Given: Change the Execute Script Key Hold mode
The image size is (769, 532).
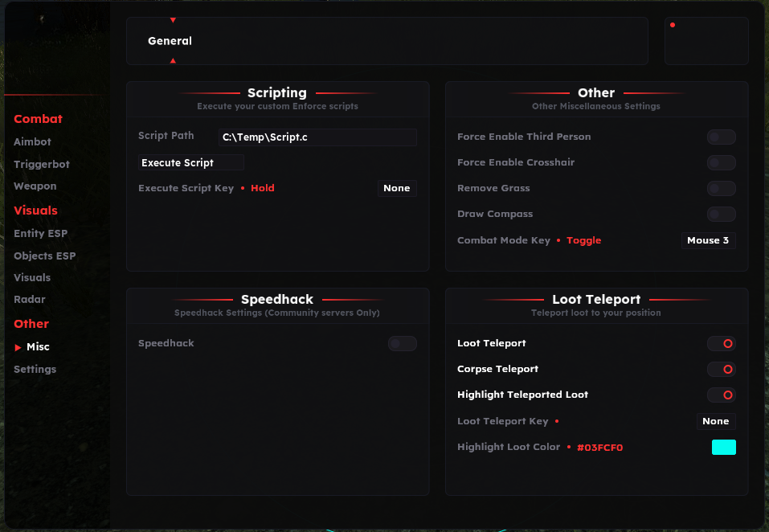Looking at the screenshot, I should point(263,188).
